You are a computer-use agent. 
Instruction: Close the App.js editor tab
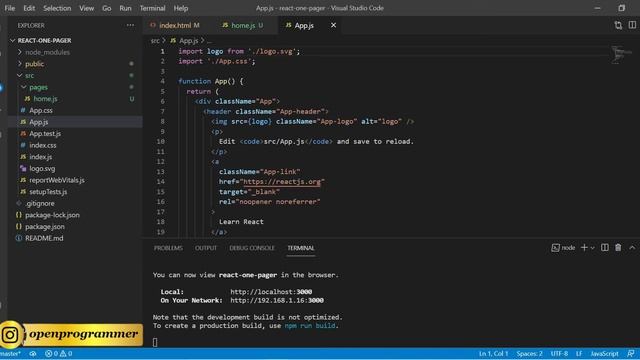pyautogui.click(x=333, y=25)
